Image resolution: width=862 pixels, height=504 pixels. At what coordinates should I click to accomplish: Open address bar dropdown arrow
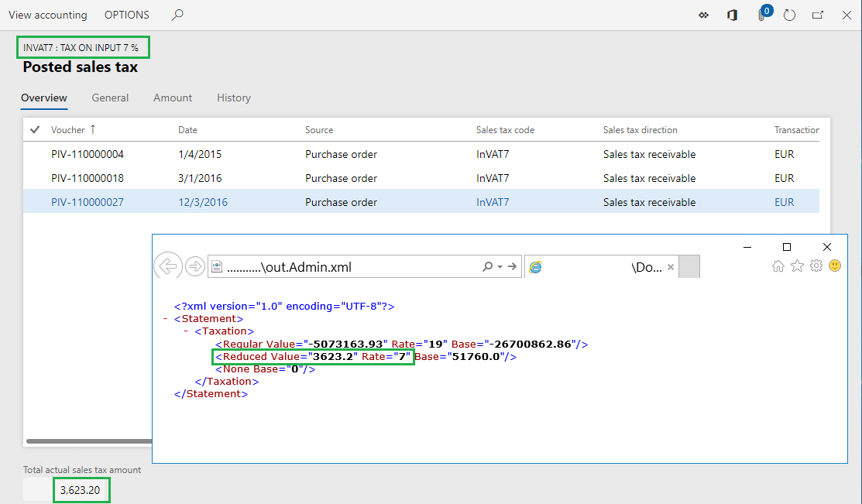(x=500, y=267)
